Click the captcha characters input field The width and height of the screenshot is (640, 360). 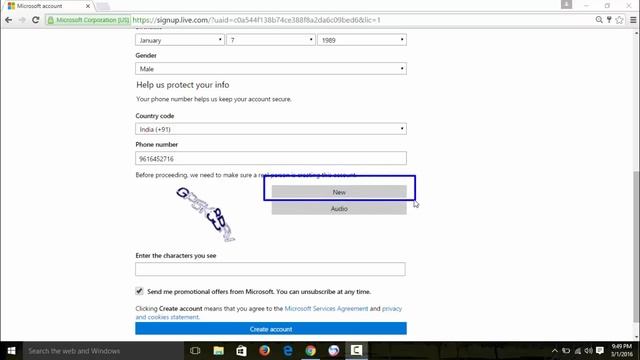tap(270, 269)
